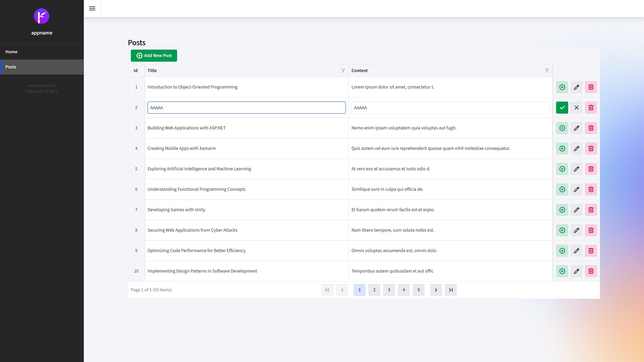Screen dimensions: 644x362
Task: Select current page 1 button
Action: (x=360, y=290)
